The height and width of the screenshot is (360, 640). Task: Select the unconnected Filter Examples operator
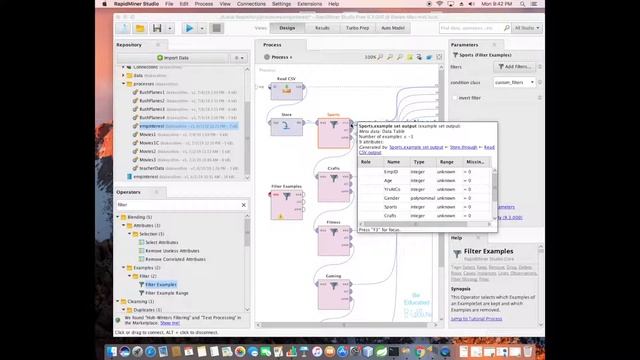point(287,205)
